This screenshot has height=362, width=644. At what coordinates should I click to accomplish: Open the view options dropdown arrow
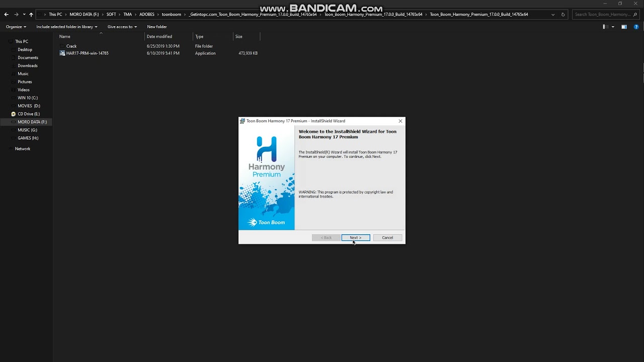(613, 27)
